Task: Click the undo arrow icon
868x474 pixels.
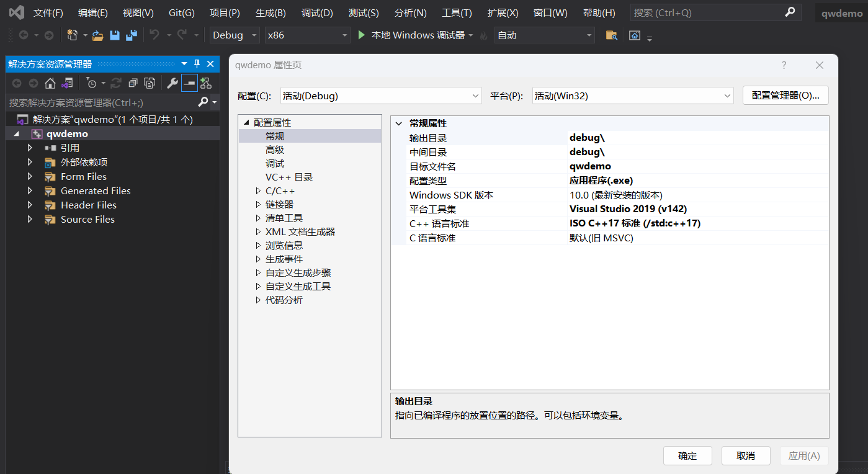Action: pos(154,35)
